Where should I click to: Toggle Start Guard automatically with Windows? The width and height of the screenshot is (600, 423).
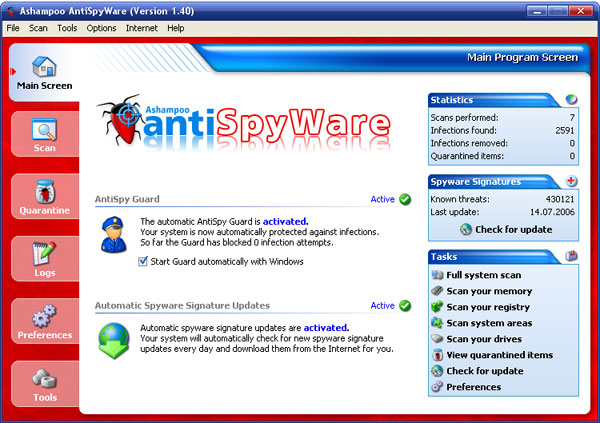point(145,262)
